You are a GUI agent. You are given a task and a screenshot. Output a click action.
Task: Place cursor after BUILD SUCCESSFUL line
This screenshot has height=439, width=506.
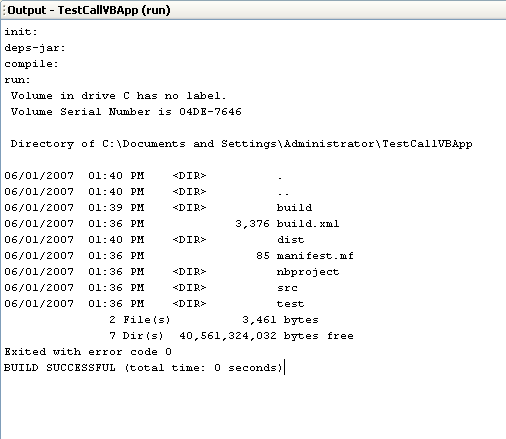click(284, 368)
